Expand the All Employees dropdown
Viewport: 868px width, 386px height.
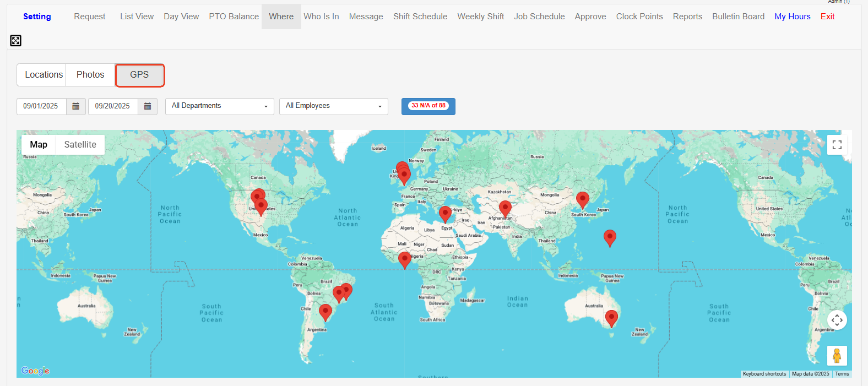coord(333,106)
